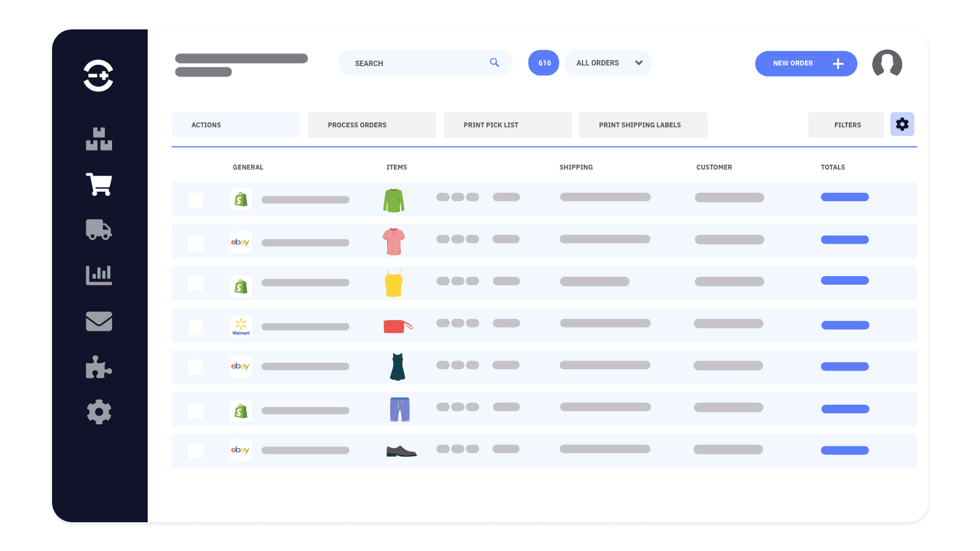Image resolution: width=980 pixels, height=551 pixels.
Task: Select the truck shipping icon in sidebar
Action: (99, 230)
